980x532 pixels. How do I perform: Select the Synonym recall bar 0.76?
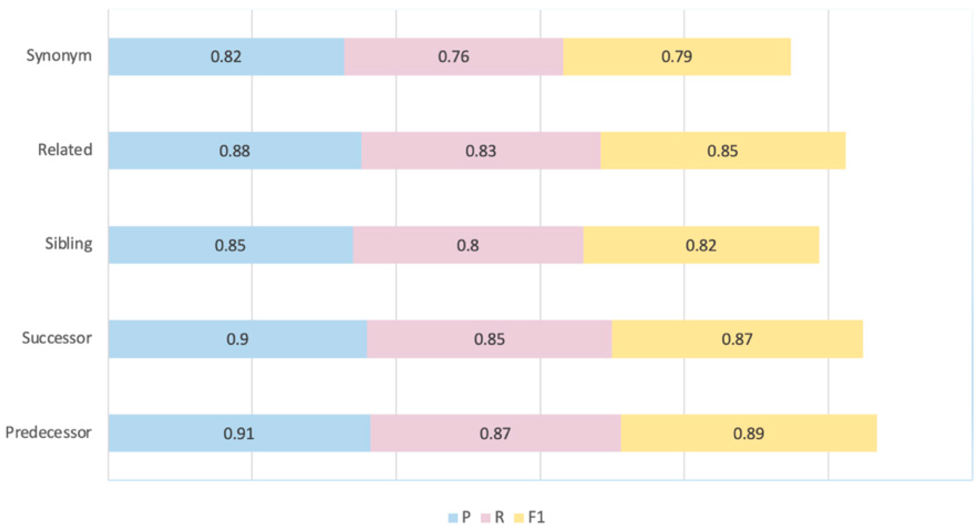tap(454, 57)
